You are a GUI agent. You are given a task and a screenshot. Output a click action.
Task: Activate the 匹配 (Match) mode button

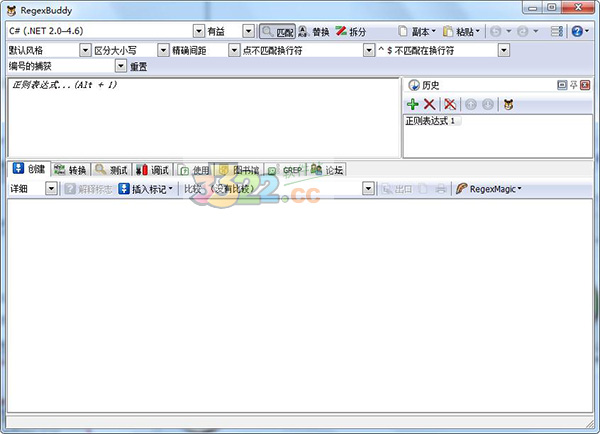click(x=278, y=31)
